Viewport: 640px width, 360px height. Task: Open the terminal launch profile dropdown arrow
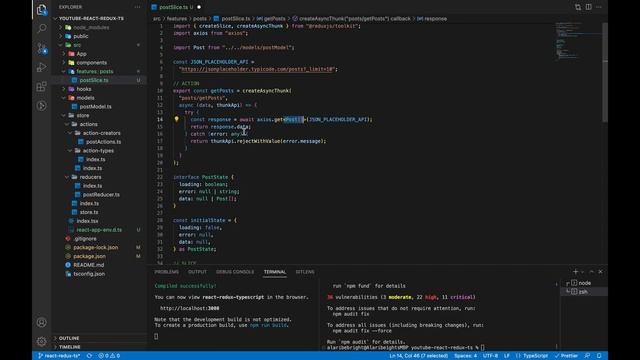[582, 272]
